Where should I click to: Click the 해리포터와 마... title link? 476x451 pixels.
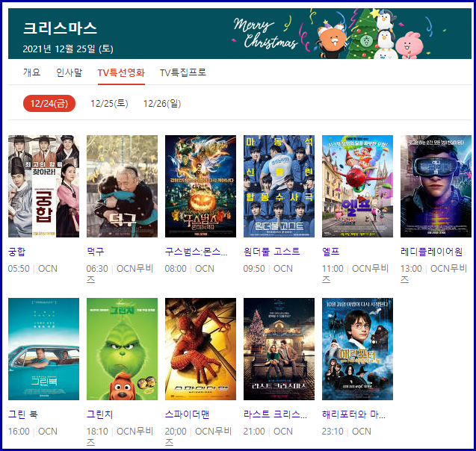pos(353,414)
